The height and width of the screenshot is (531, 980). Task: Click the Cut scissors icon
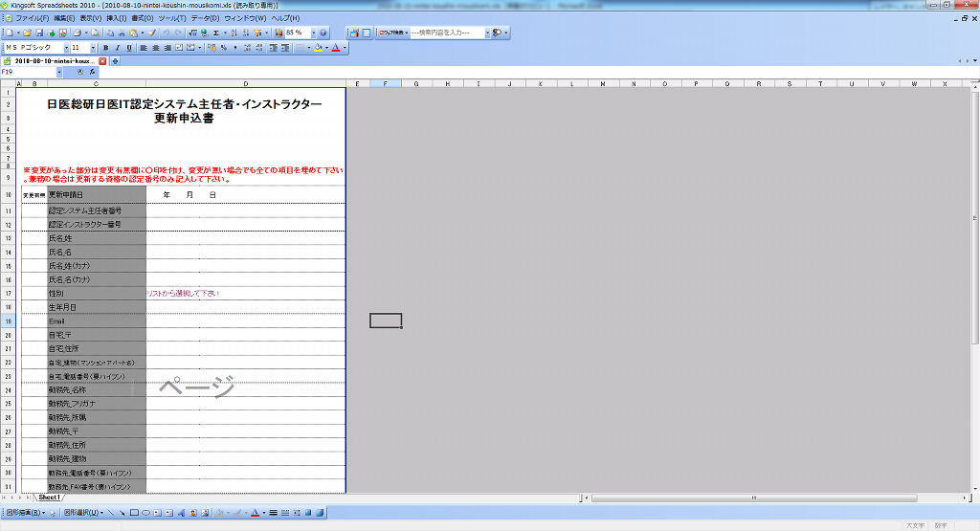pos(122,33)
